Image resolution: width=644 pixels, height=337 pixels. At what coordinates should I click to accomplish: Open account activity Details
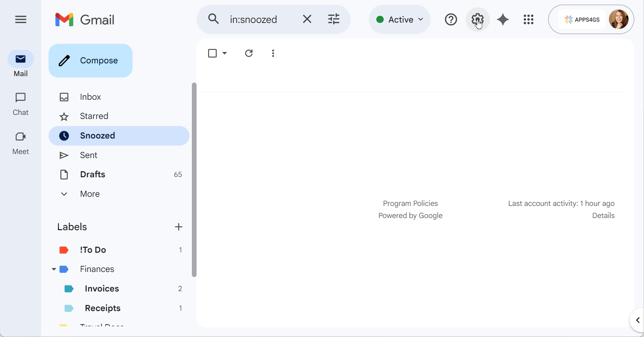pyautogui.click(x=604, y=215)
